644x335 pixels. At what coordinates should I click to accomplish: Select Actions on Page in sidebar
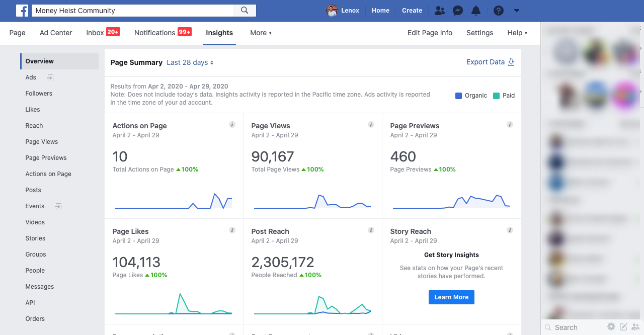[x=48, y=174]
